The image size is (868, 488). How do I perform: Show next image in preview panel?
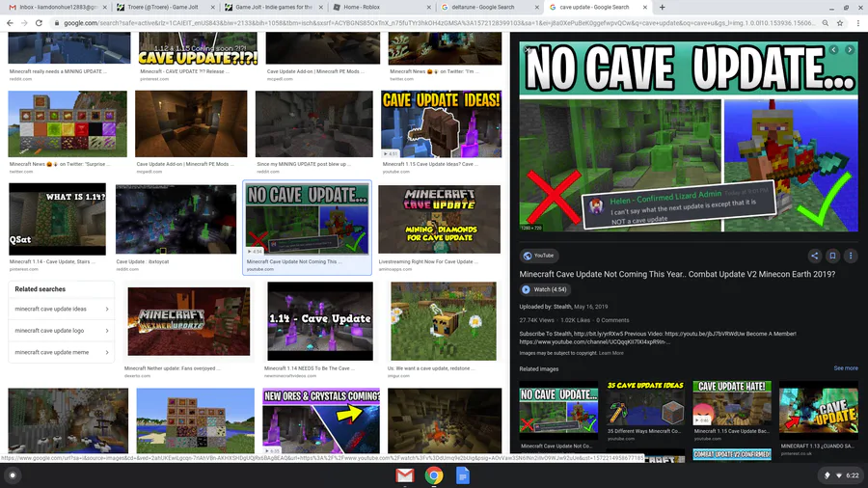click(850, 50)
